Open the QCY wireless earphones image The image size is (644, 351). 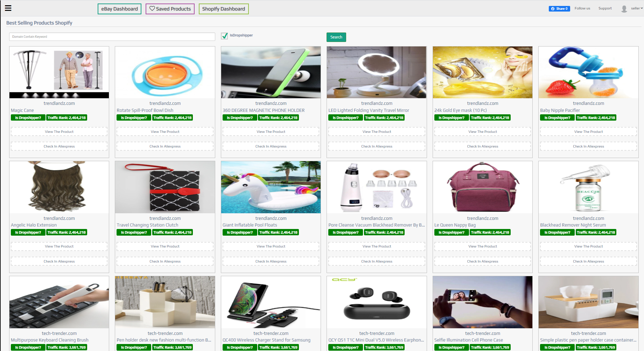[377, 302]
